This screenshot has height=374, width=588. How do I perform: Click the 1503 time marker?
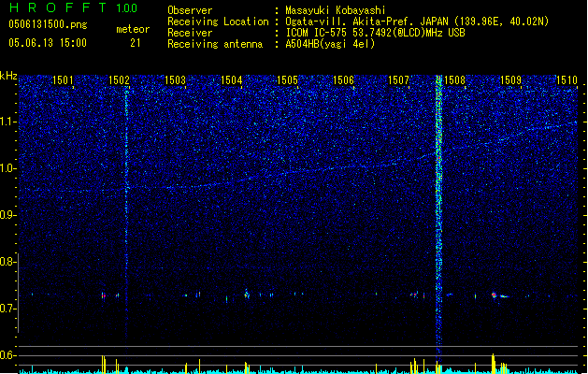tap(175, 80)
